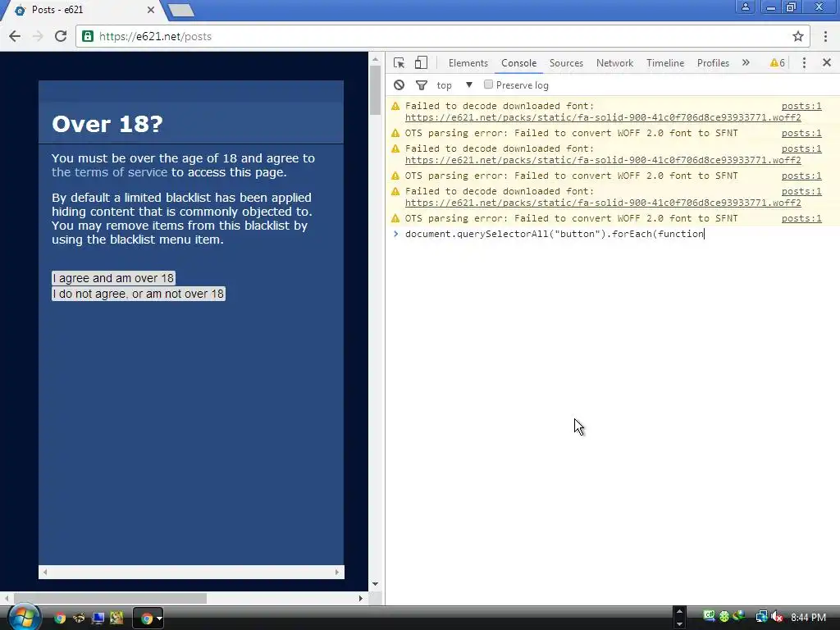Viewport: 840px width, 630px height.
Task: Open the Chrome three-dot menu
Action: point(825,36)
